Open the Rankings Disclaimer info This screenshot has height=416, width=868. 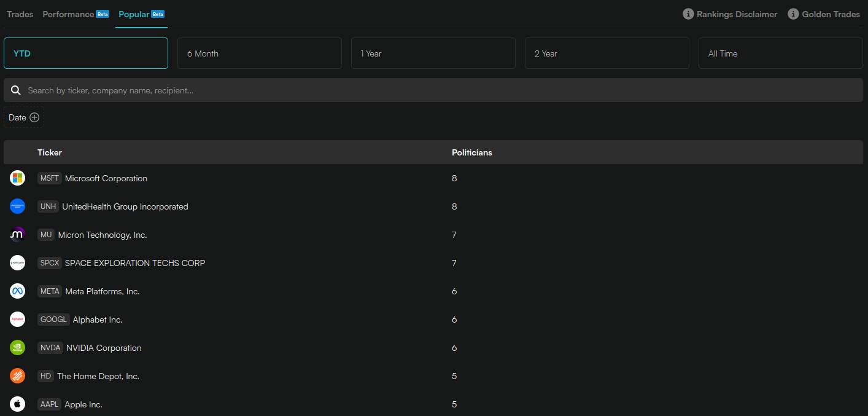click(x=730, y=14)
